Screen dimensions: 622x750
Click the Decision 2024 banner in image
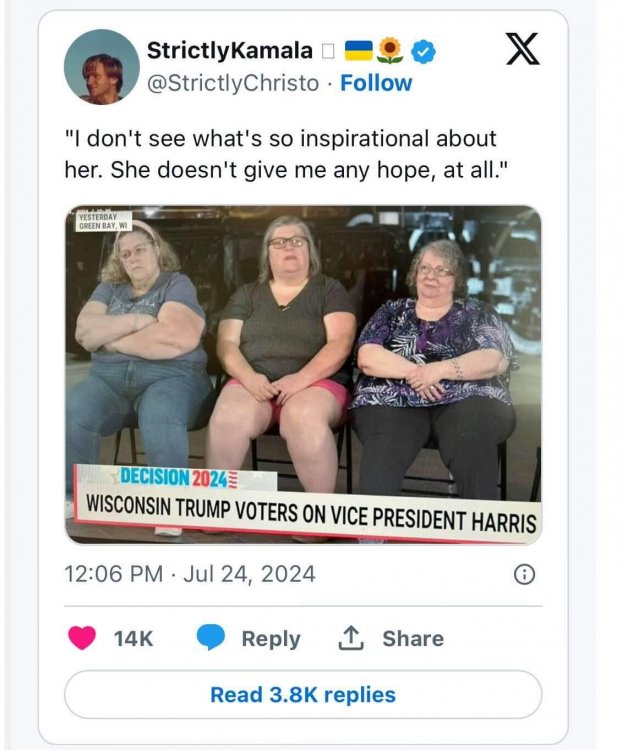click(x=175, y=477)
